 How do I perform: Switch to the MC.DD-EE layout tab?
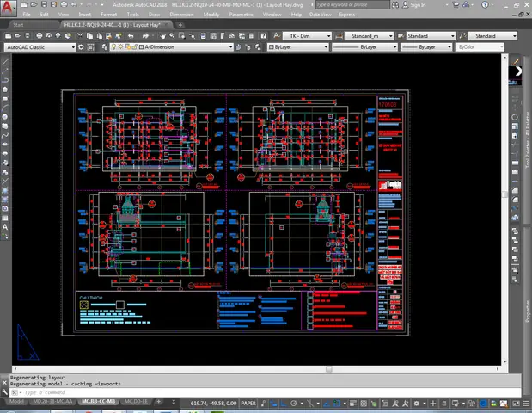coord(136,402)
